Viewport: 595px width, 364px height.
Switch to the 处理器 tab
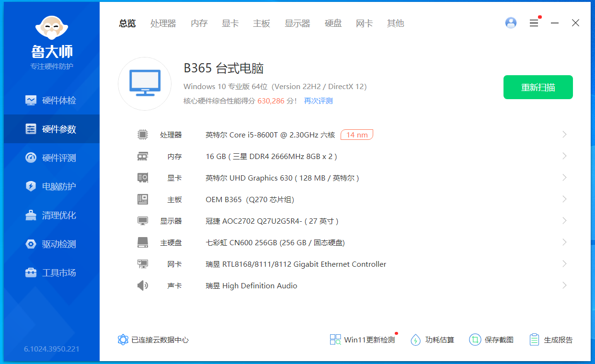point(163,23)
